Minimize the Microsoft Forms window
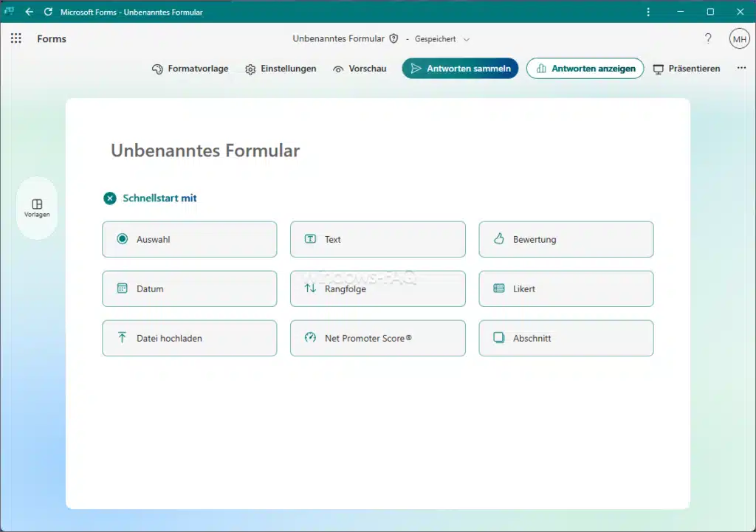Screen dimensions: 756x532 pyautogui.click(x=680, y=12)
